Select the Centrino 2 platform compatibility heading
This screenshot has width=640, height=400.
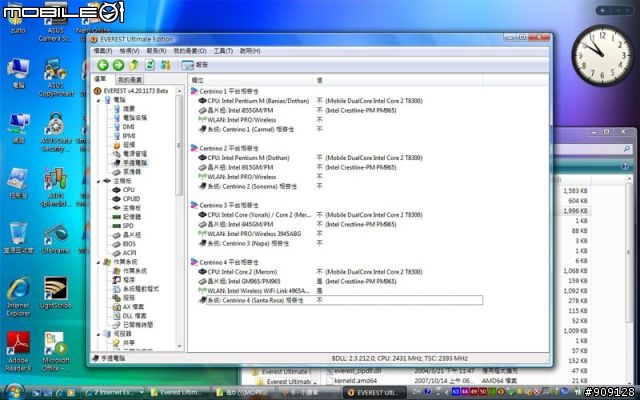(229, 148)
